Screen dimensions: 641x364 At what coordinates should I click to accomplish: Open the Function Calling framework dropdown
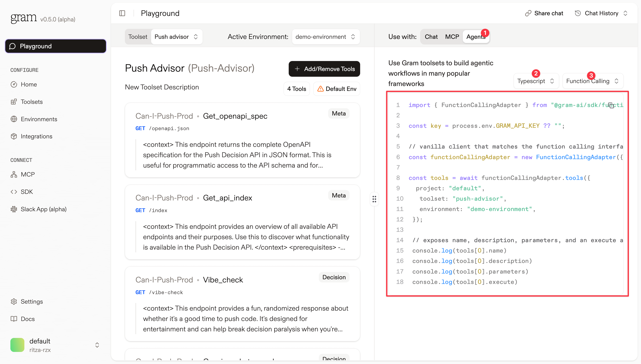tap(592, 81)
